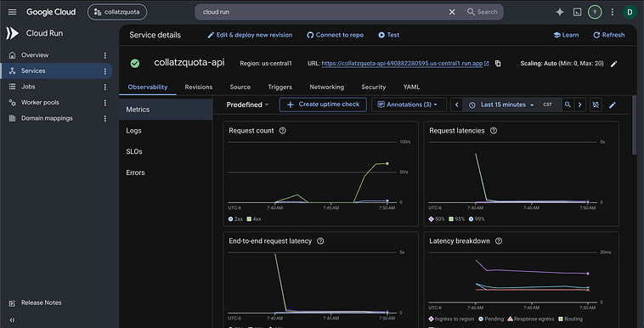Toggle auto-refresh off icon in metrics toolbar

(596, 105)
